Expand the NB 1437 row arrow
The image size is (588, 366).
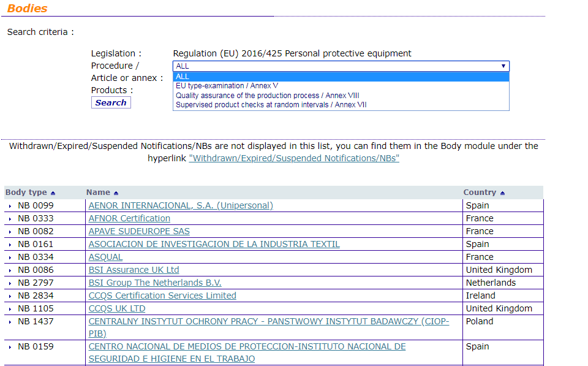click(10, 322)
